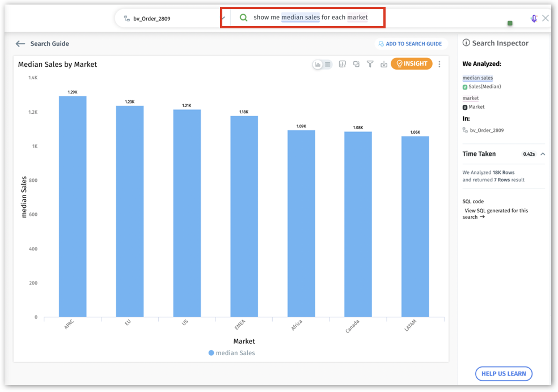The width and height of the screenshot is (558, 392).
Task: Toggle the median Sales legend series
Action: 231,353
